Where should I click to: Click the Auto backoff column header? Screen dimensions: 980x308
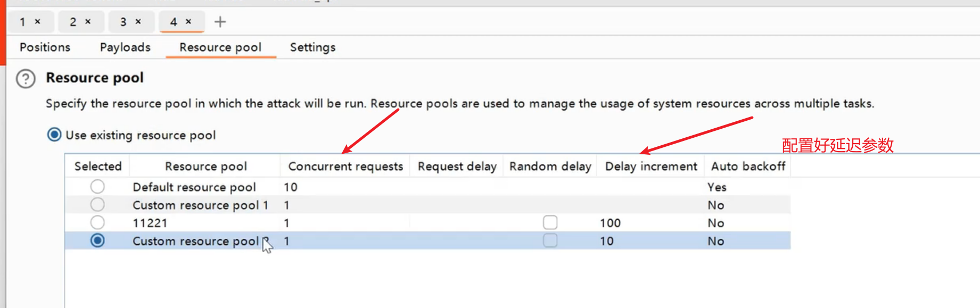point(748,167)
